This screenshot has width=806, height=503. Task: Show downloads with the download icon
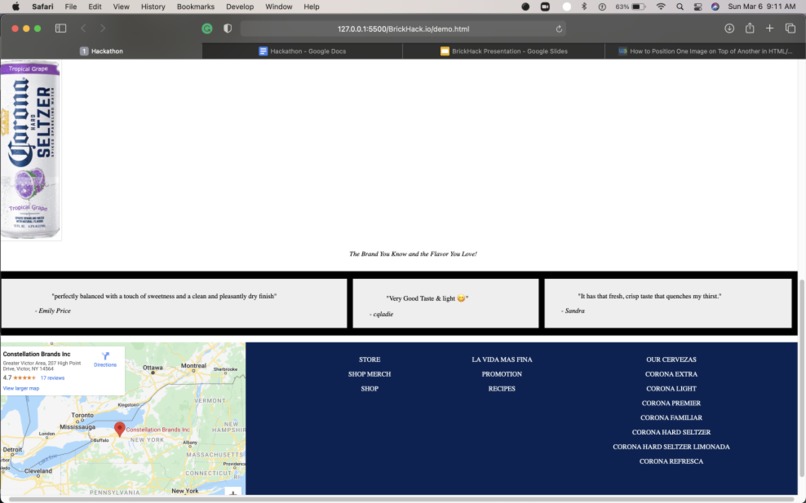tap(729, 29)
